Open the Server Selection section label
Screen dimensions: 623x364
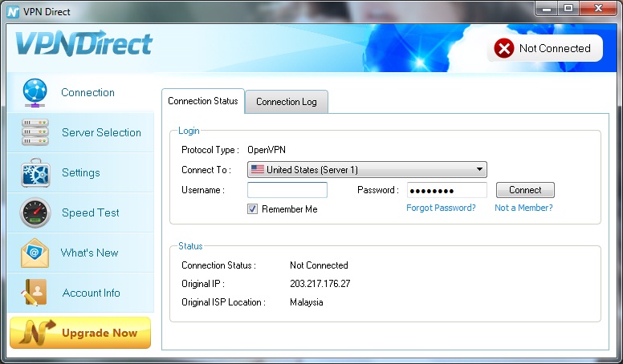coord(101,132)
